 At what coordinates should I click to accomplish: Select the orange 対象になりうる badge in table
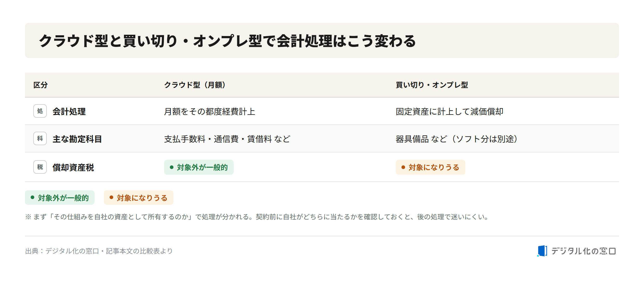pos(431,167)
